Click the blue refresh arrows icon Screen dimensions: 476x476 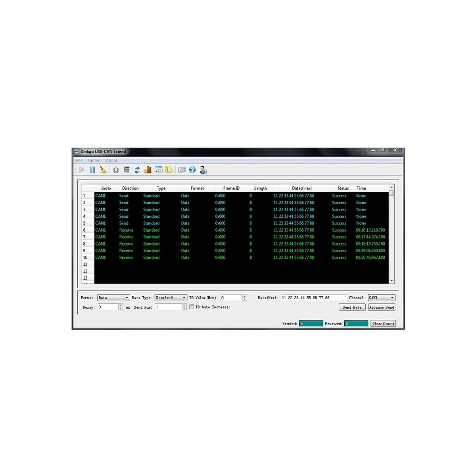(137, 170)
